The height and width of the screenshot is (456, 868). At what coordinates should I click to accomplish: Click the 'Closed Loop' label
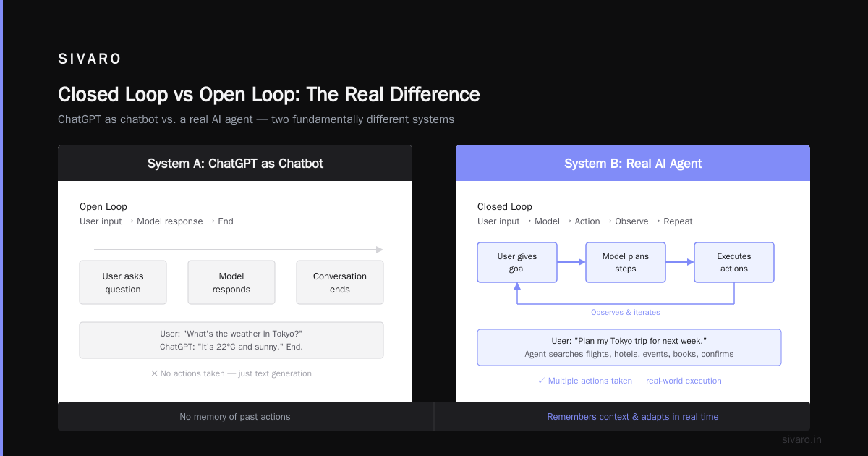(505, 206)
